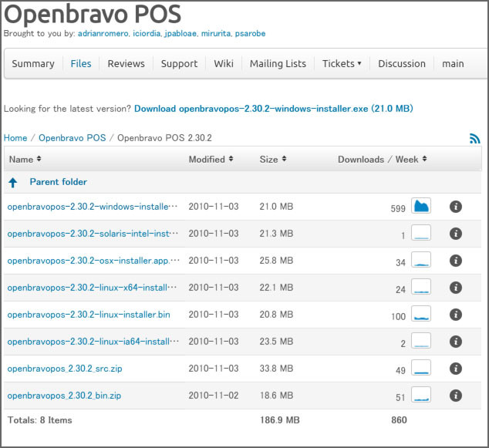Visit iciordia's profile link
The height and width of the screenshot is (448, 489).
pyautogui.click(x=147, y=33)
